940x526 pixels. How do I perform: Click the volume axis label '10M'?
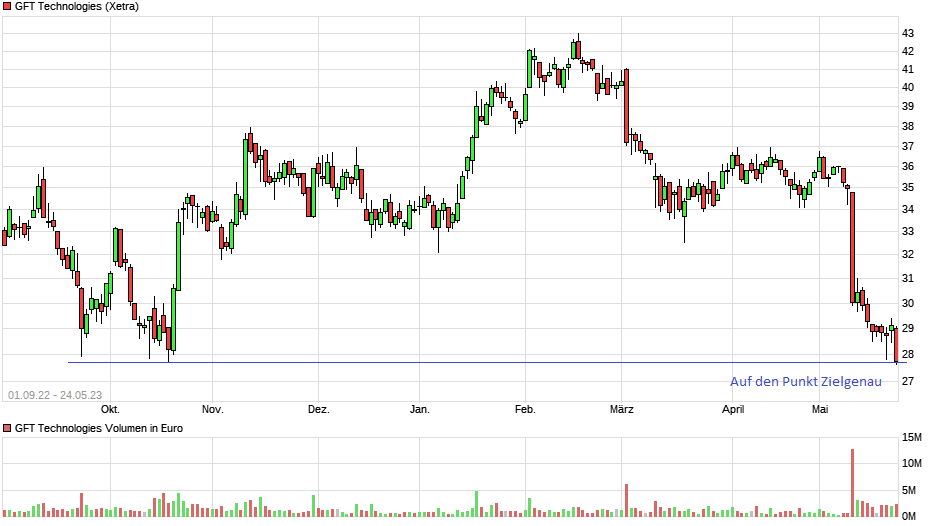912,464
